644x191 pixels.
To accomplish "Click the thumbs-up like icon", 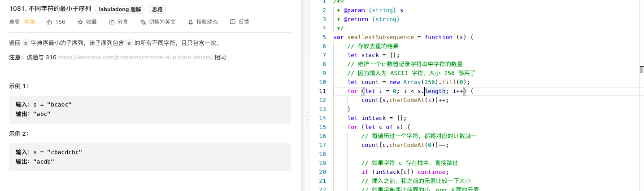I will [49, 22].
